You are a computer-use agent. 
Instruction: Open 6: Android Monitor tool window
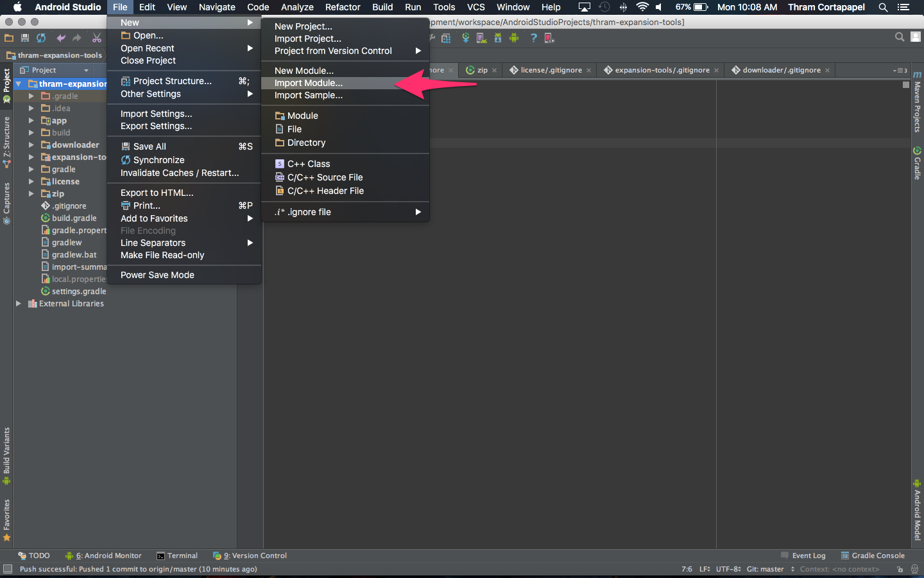click(x=103, y=556)
